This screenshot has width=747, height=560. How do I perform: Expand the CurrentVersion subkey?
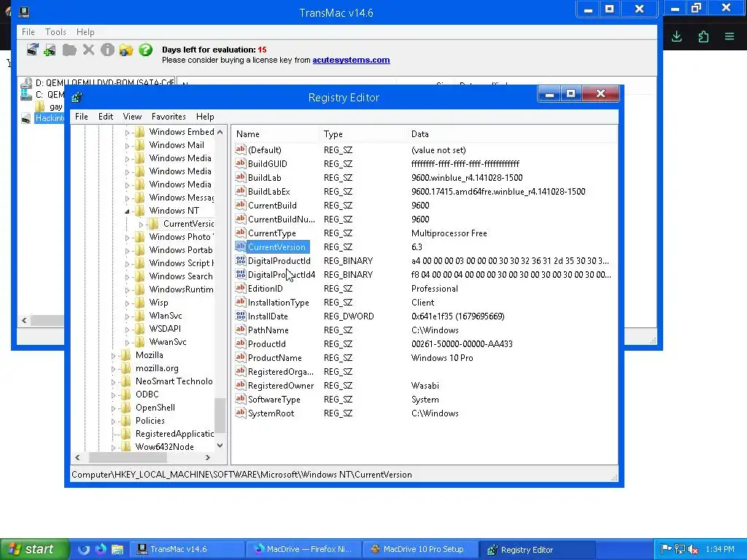(x=141, y=225)
